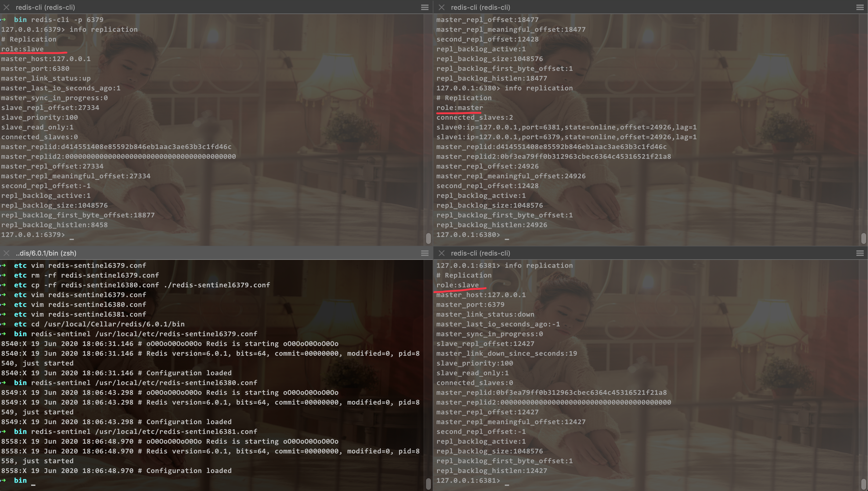Click the redis-cli icon in top-left terminal
Screen dimensions: 868x491
[5, 6]
